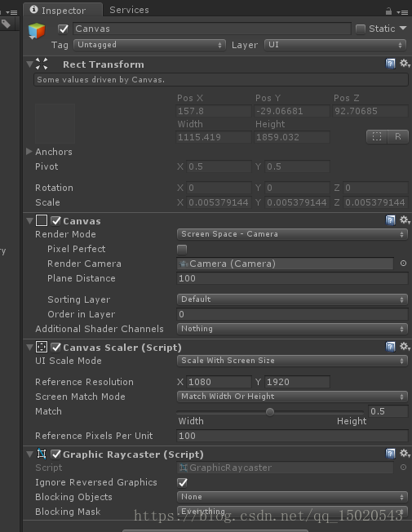Toggle Canvas Scaler enabled checkbox

click(56, 347)
